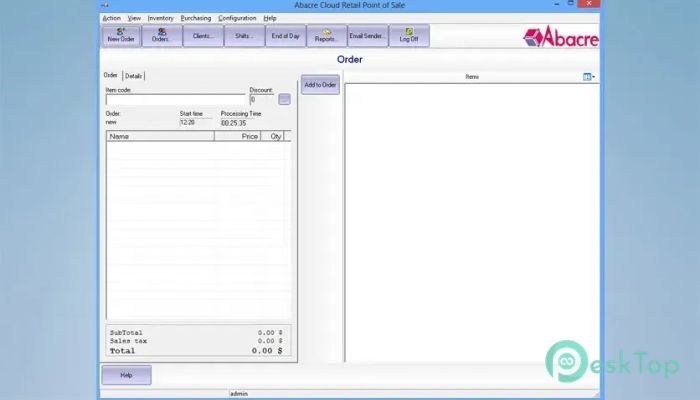Open the Help menu in menu bar
Viewport: 700px width, 400px height.
(x=270, y=18)
